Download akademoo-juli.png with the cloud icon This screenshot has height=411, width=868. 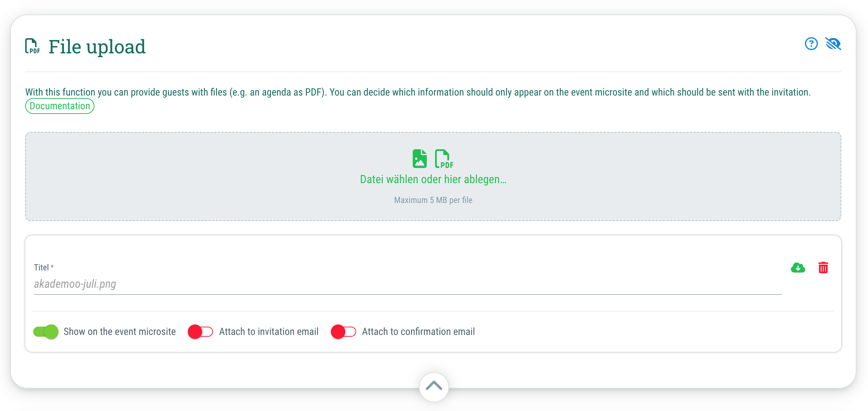coord(798,268)
